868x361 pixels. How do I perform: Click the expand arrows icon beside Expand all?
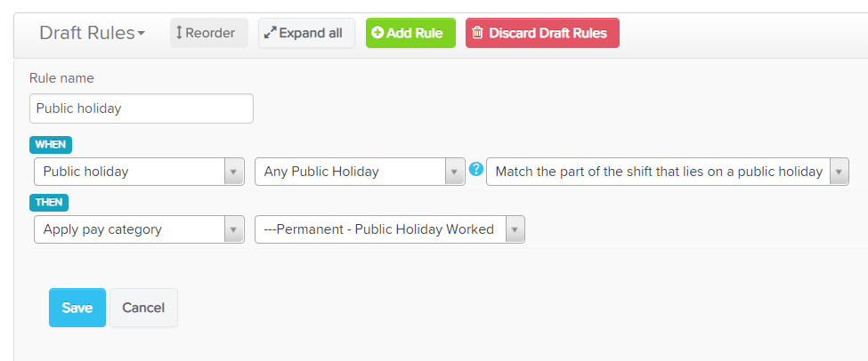coord(270,33)
